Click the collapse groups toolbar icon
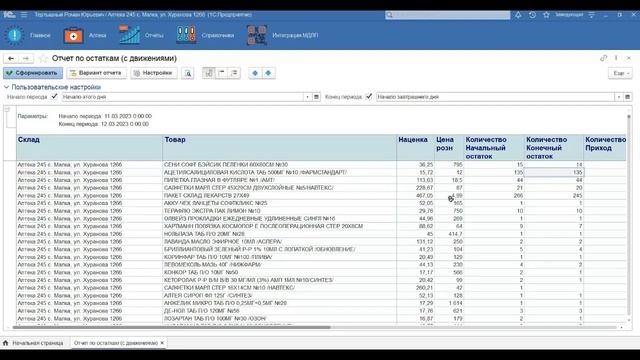Image resolution: width=640 pixels, height=360 pixels. click(222, 73)
